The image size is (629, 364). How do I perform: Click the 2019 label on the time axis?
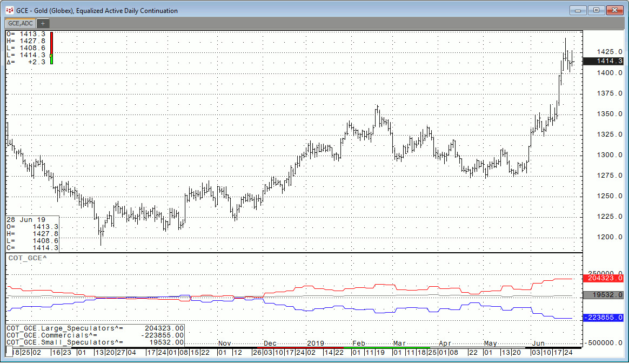[x=314, y=343]
